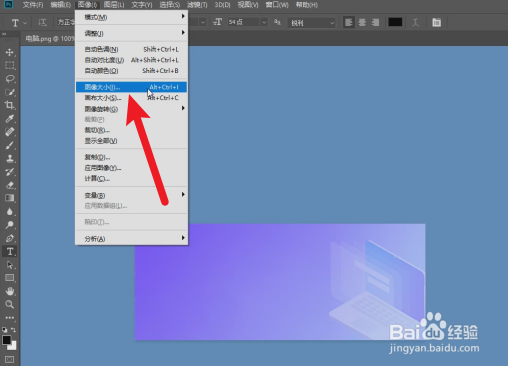The height and width of the screenshot is (366, 508).
Task: Select the Pen tool
Action: [10, 238]
